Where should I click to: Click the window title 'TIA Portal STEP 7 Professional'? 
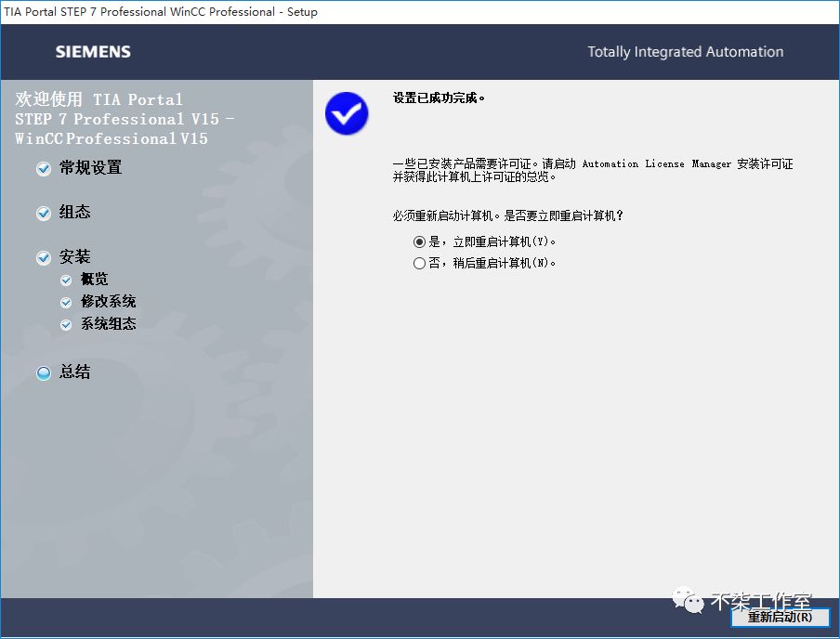[x=161, y=12]
